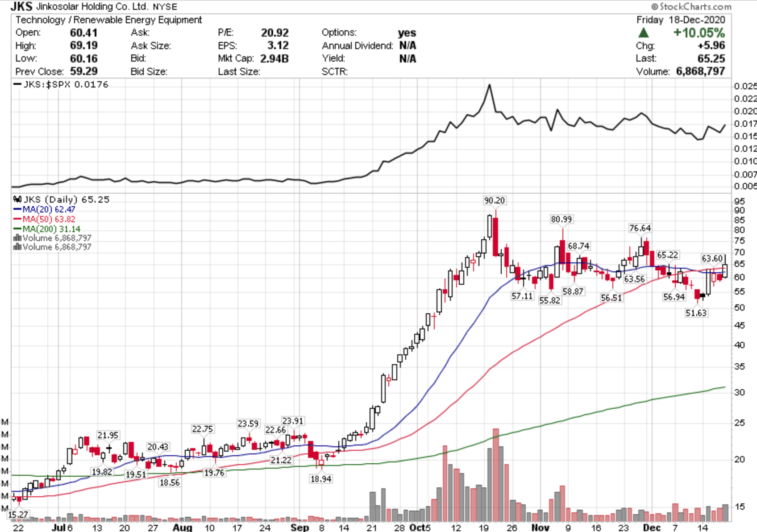Click the 18.94 September low label
Image resolution: width=757 pixels, height=532 pixels.
320,479
